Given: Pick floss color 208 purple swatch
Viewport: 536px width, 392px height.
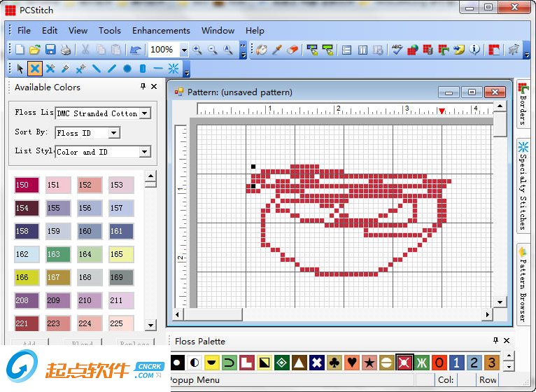Looking at the screenshot, I should point(27,300).
